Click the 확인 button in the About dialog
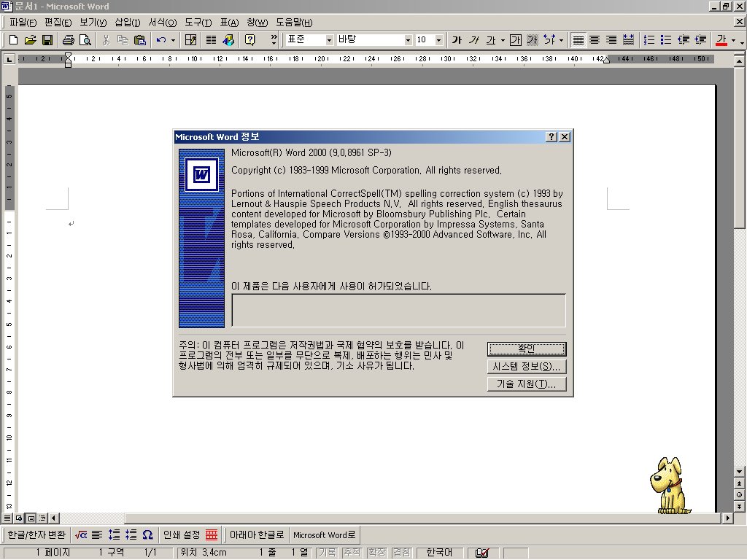The image size is (747, 560). click(526, 348)
